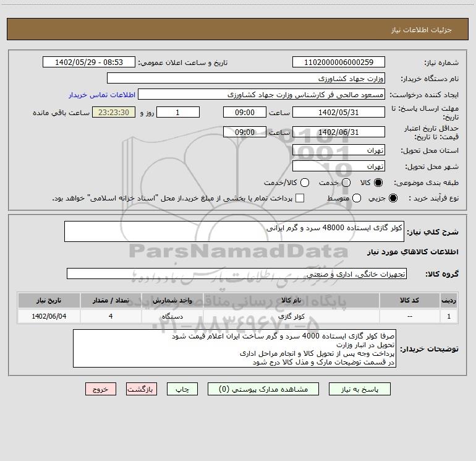Select the کالا radio button
The image size is (476, 461).
click(x=378, y=183)
